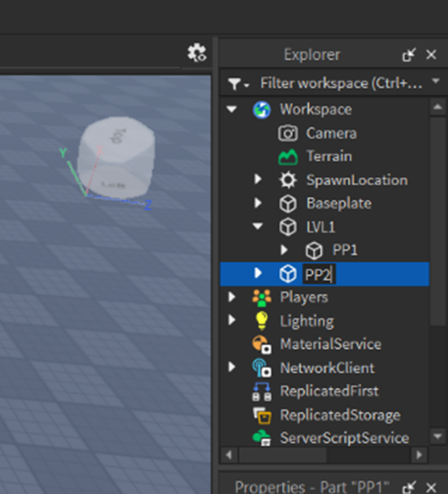This screenshot has width=448, height=494.
Task: Click the green Terrain icon
Action: coord(288,157)
